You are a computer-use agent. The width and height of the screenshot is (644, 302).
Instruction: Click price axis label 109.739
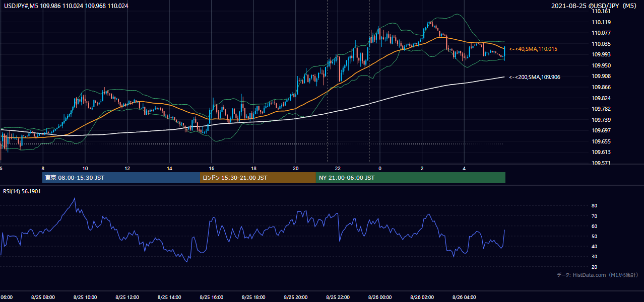(601, 120)
